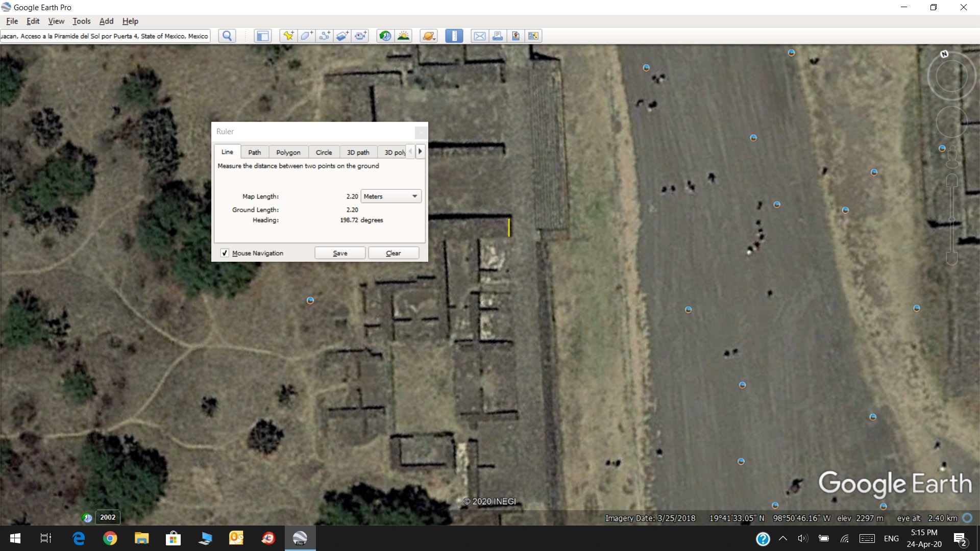Open the planet switcher dropdown
The height and width of the screenshot is (551, 980).
429,36
